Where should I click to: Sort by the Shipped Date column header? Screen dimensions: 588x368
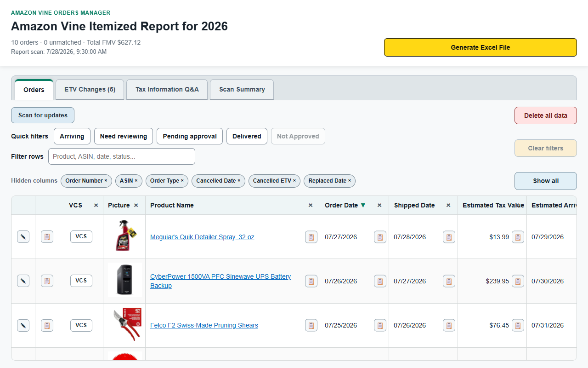(414, 205)
